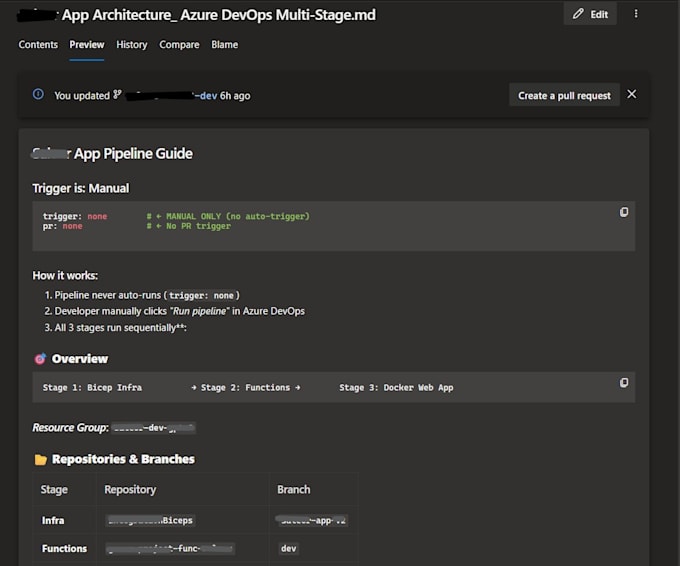Click the 'Stage' table column header
680x566 pixels.
(x=54, y=490)
